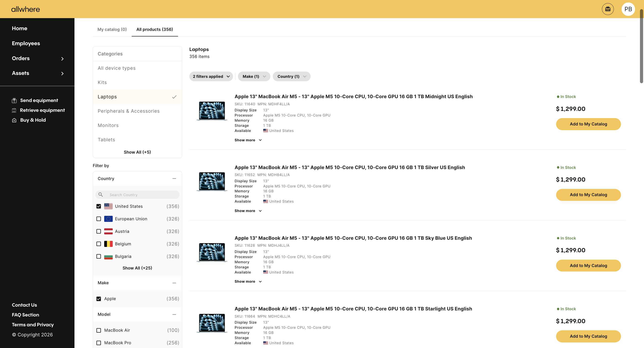Open the Make (1) filter dropdown
This screenshot has width=644, height=348.
tap(254, 76)
